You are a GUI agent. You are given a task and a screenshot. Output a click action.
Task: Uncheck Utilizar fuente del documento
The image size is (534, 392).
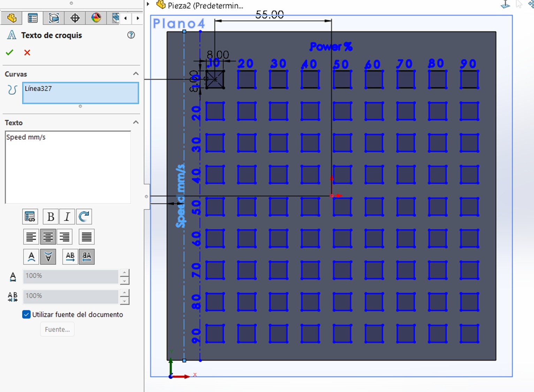coord(26,314)
